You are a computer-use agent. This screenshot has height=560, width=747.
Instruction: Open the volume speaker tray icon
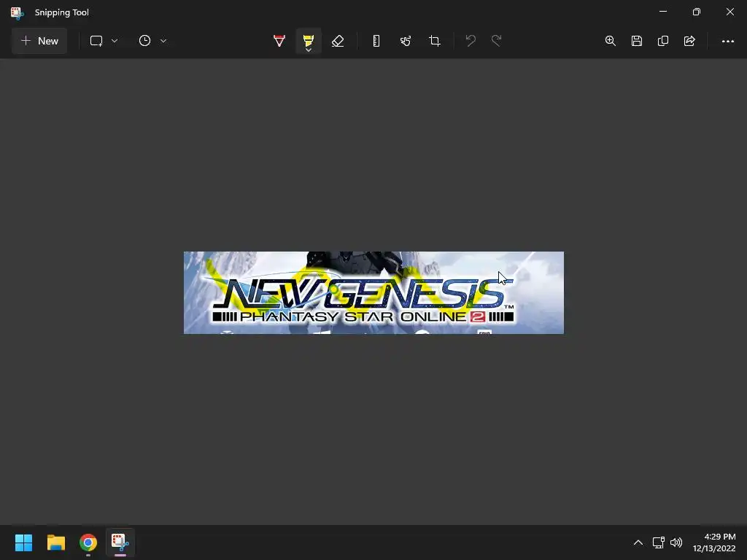pos(676,542)
